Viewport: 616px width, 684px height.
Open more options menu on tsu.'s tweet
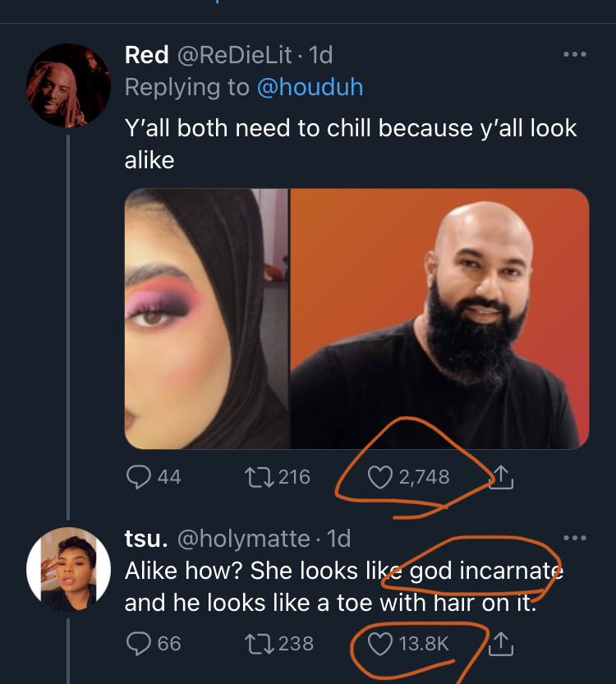[x=574, y=539]
